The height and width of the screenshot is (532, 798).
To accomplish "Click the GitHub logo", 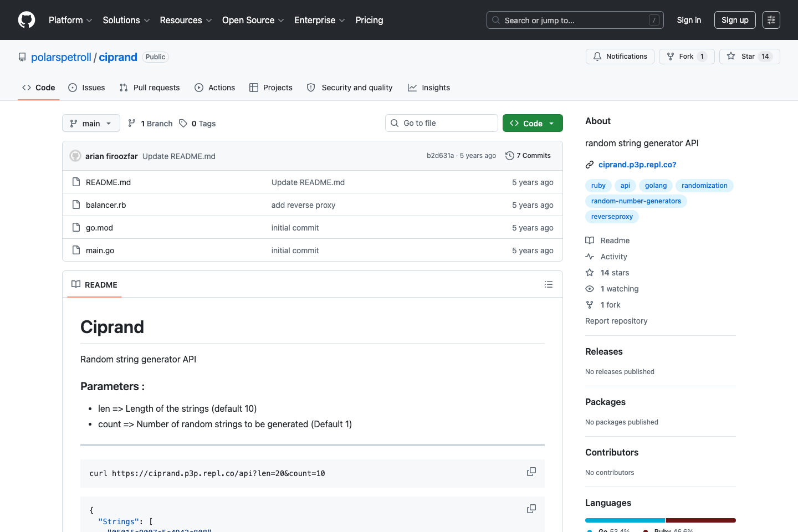I will 26,19.
